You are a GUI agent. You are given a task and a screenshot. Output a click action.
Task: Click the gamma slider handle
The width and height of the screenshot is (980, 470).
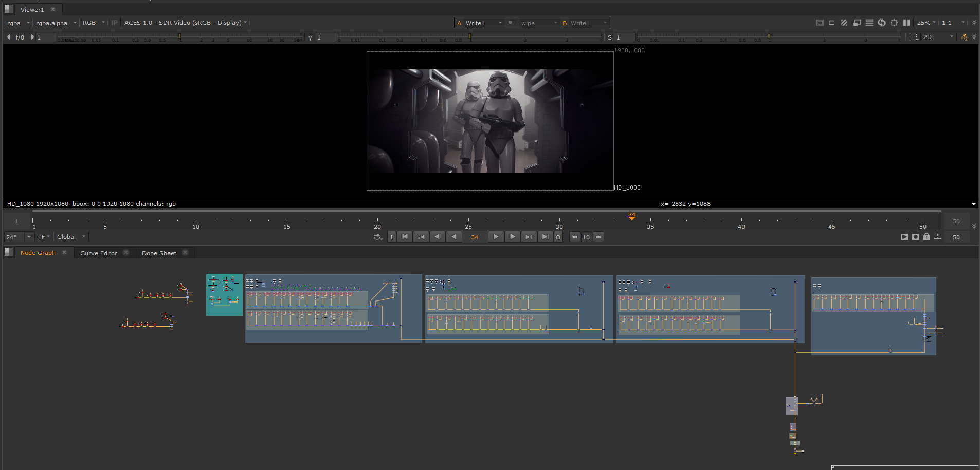tap(470, 37)
